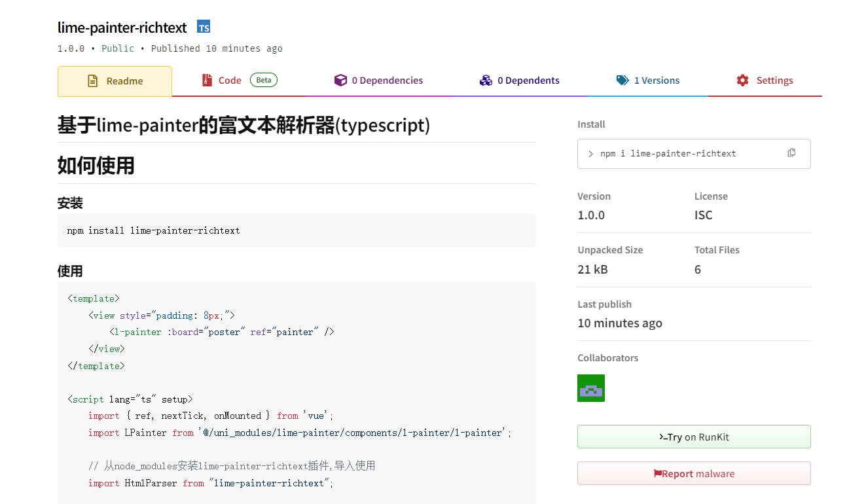866x504 pixels.
Task: Click the 'npm install lime-painter-richtext' code line
Action: tap(153, 230)
